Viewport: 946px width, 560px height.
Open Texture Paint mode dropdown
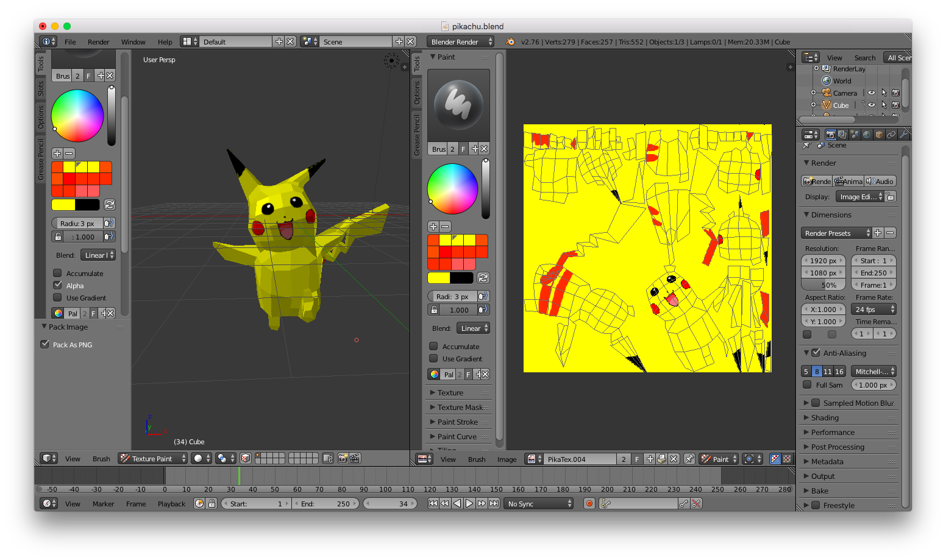152,458
